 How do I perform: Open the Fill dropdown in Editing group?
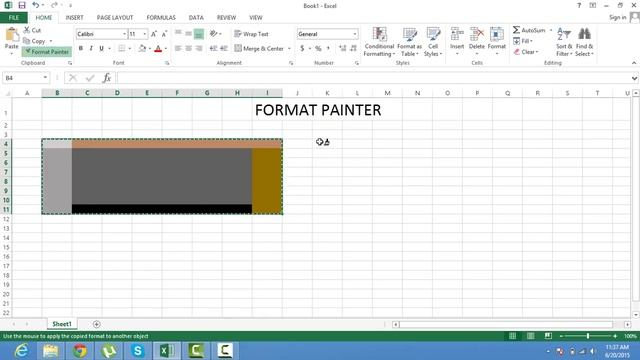(x=523, y=41)
